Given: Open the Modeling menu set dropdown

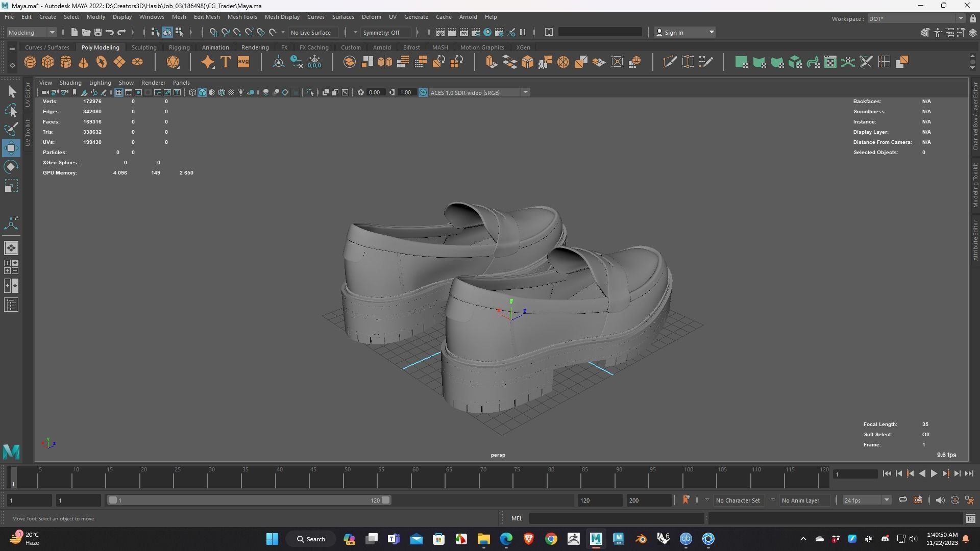Looking at the screenshot, I should click(32, 32).
